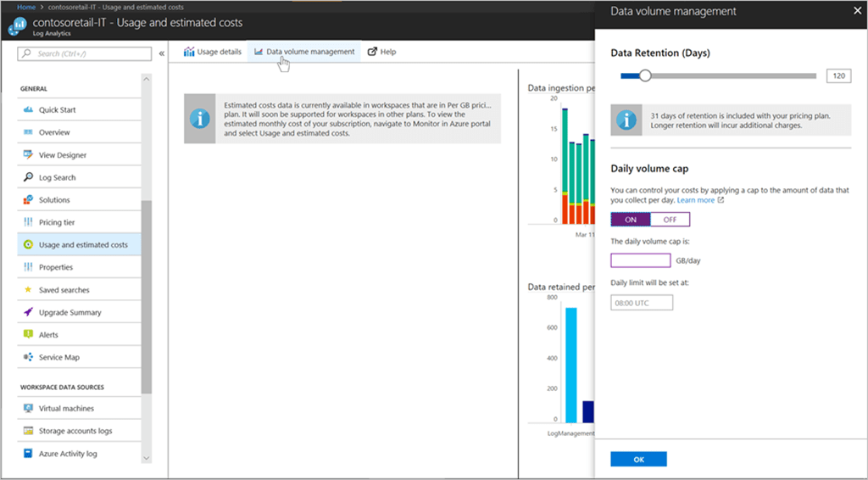The height and width of the screenshot is (480, 868).
Task: Click the Saved searches star icon
Action: pyautogui.click(x=28, y=289)
